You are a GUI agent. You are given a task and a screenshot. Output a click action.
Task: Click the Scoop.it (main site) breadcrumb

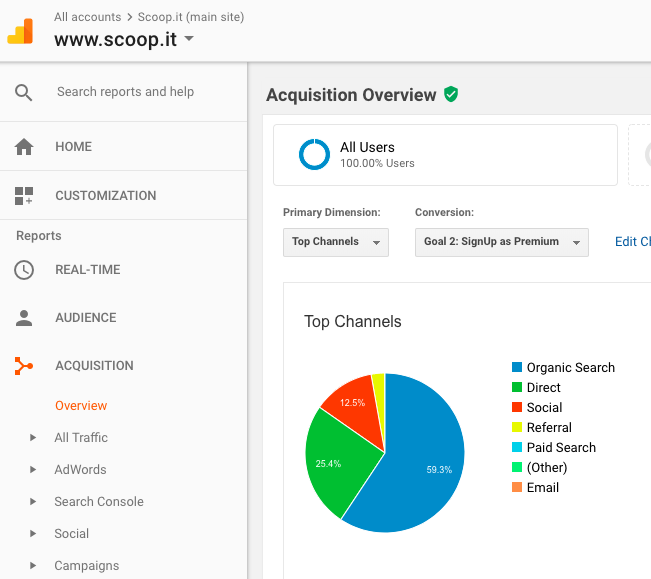coord(191,17)
